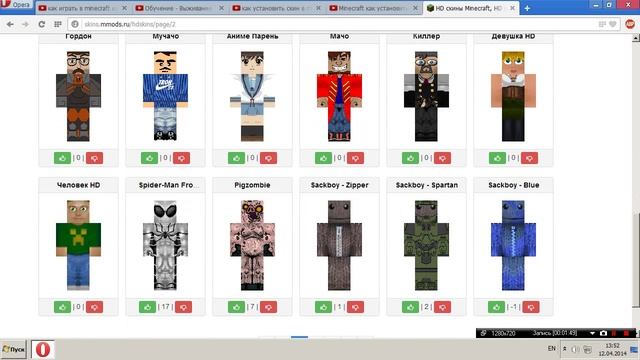Viewport: 640px width, 360px height.
Task: Like the Девушка HD skin
Action: (497, 158)
